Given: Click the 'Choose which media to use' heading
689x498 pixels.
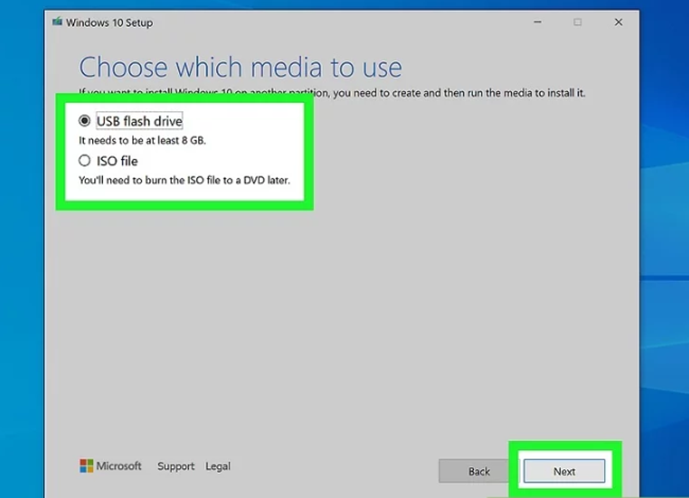Looking at the screenshot, I should (240, 67).
